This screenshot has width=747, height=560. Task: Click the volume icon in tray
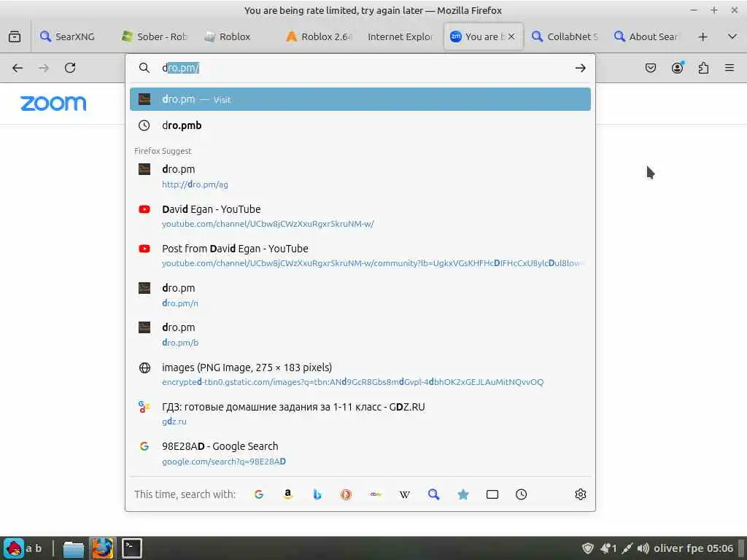coord(643,548)
